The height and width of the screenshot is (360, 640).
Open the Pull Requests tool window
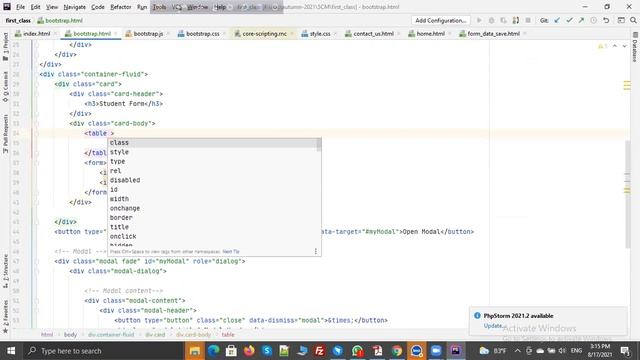click(x=5, y=133)
